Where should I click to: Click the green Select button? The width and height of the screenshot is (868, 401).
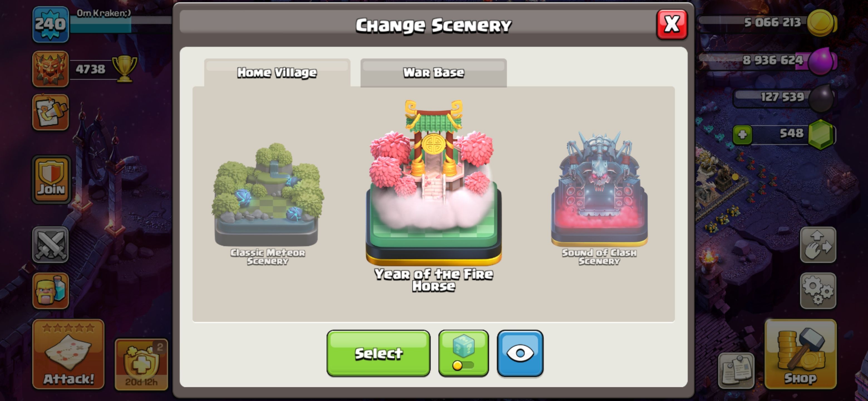tap(378, 353)
